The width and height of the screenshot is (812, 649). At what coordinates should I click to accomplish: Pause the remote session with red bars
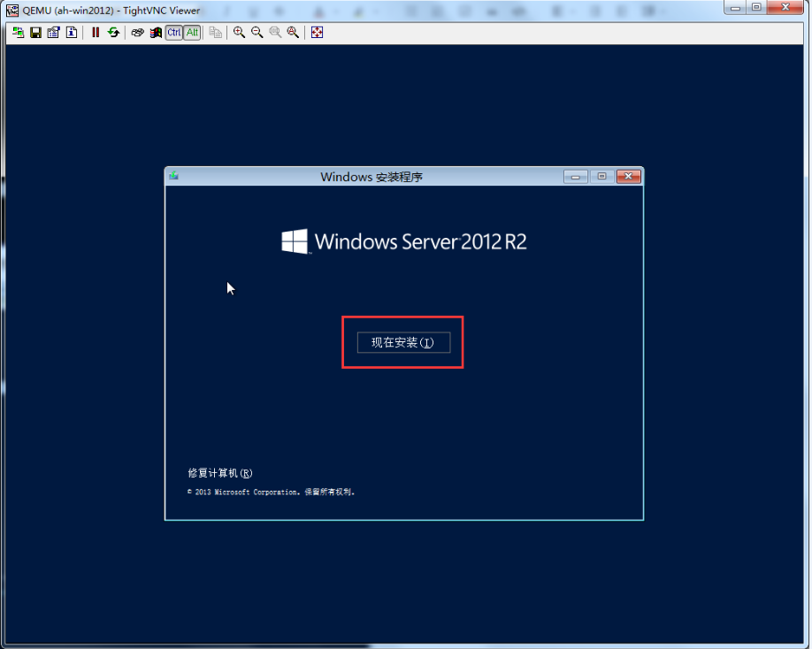tap(96, 33)
